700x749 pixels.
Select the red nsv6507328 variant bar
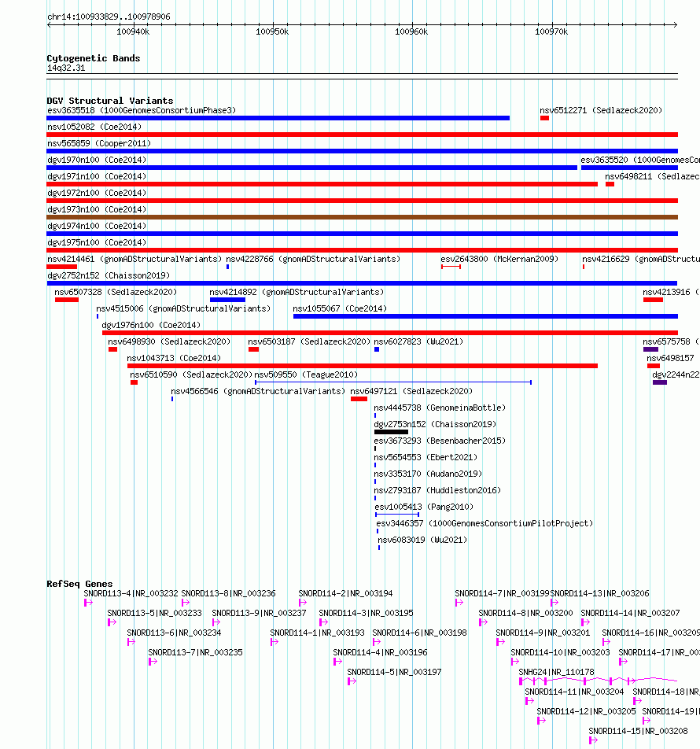(67, 300)
